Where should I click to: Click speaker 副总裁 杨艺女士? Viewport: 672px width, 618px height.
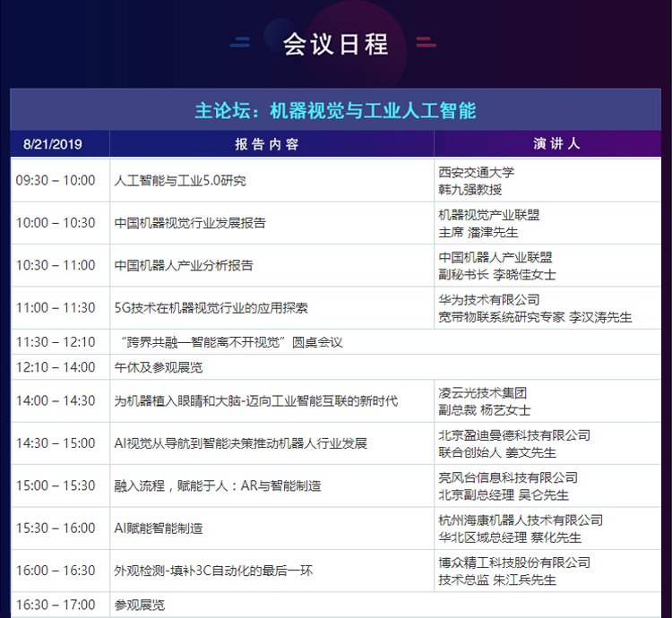point(484,410)
